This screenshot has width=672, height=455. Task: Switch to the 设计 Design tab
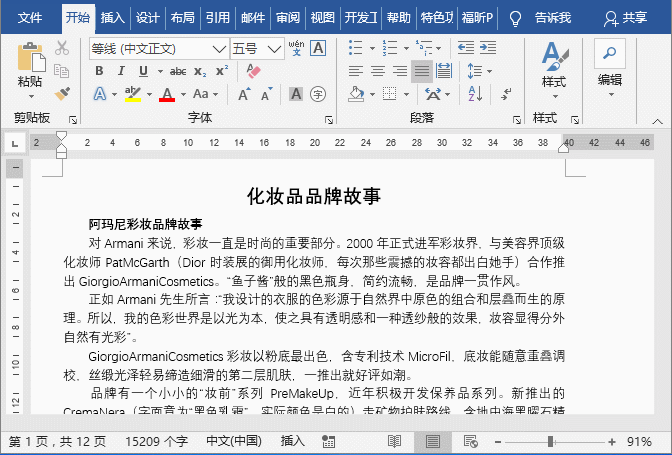[x=147, y=18]
